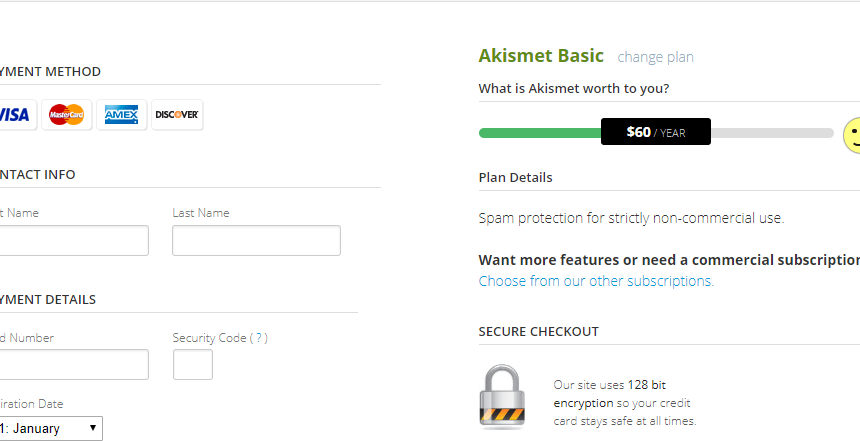Click the padlock secure checkout icon
860x441 pixels.
pyautogui.click(x=502, y=397)
